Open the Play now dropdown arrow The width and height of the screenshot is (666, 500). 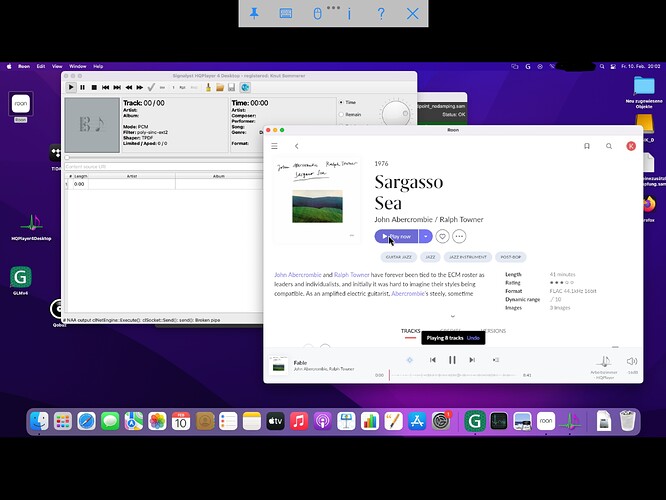(426, 236)
